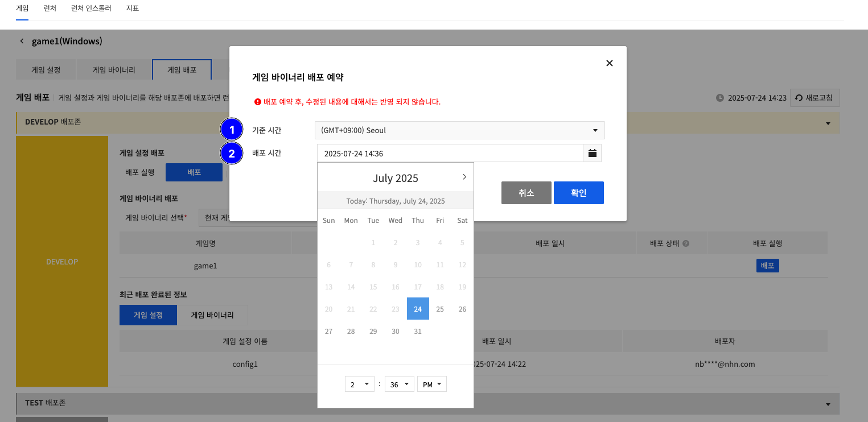The image size is (868, 422).
Task: Go to next month in calendar
Action: 464,177
